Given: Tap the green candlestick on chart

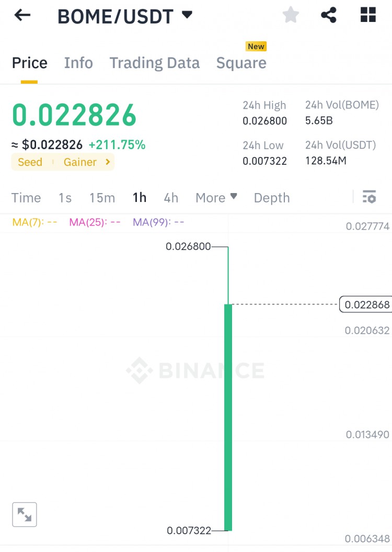Looking at the screenshot, I should pos(228,417).
